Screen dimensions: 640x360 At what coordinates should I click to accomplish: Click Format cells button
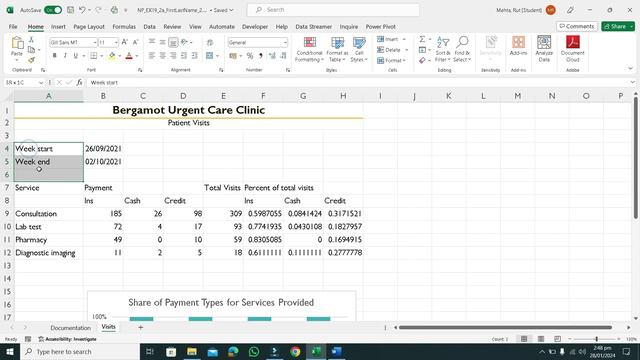click(x=391, y=60)
